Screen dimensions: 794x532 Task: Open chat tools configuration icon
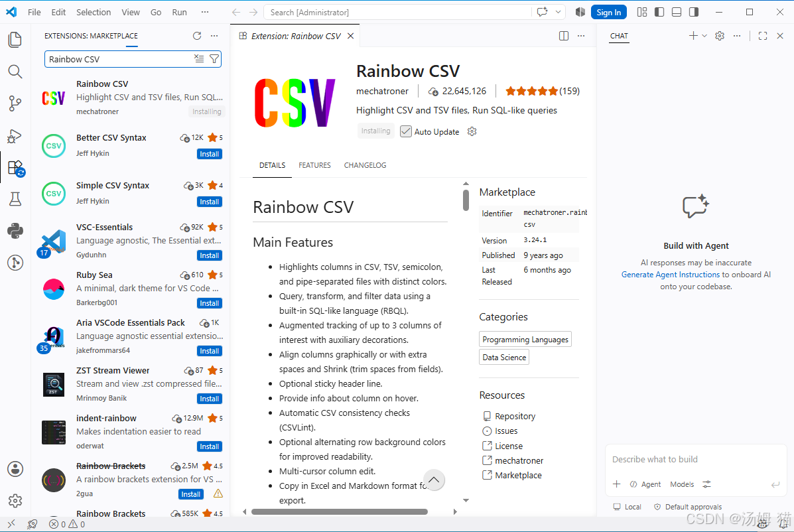[707, 484]
